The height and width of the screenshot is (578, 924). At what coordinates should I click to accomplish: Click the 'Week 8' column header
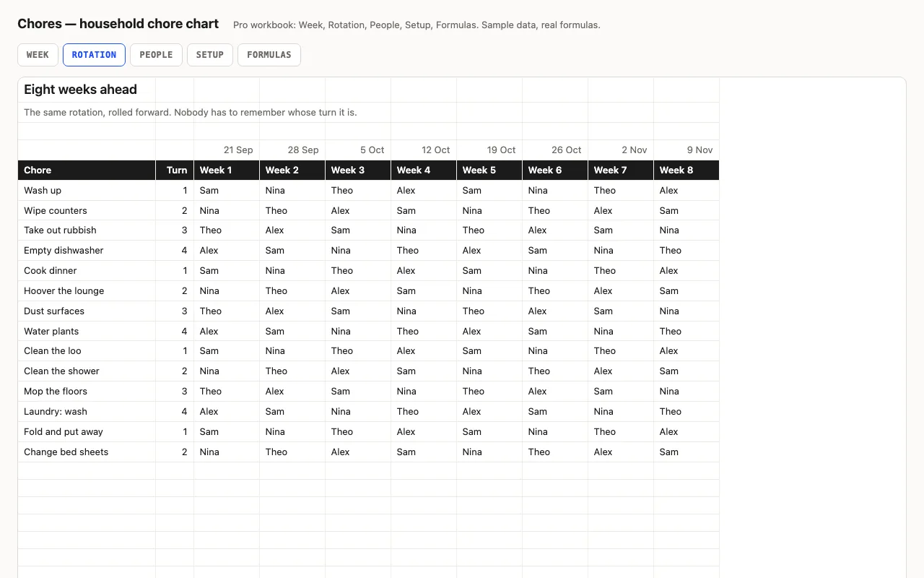(x=687, y=171)
